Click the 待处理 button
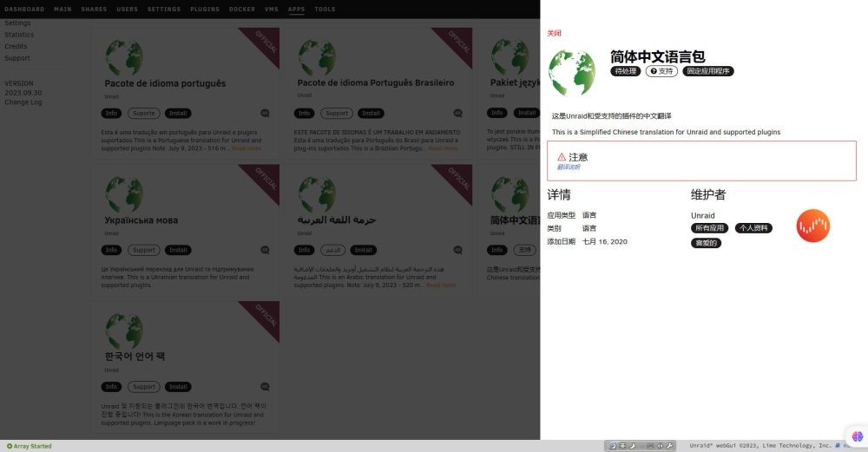This screenshot has width=868, height=452. pyautogui.click(x=626, y=71)
